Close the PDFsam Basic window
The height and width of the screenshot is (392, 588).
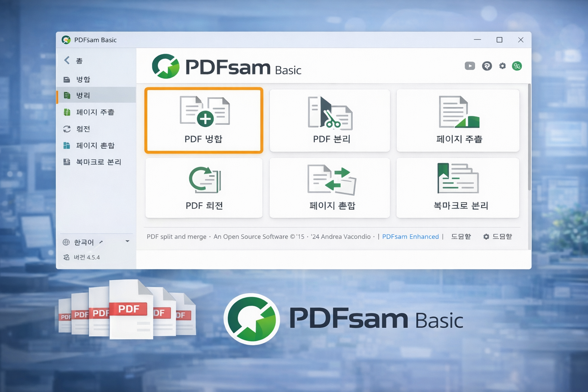pyautogui.click(x=521, y=40)
